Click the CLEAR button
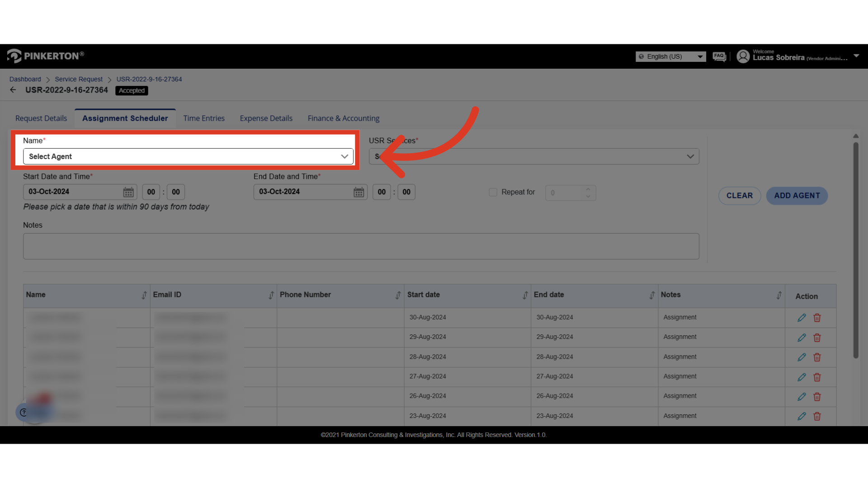The height and width of the screenshot is (488, 868). [740, 196]
